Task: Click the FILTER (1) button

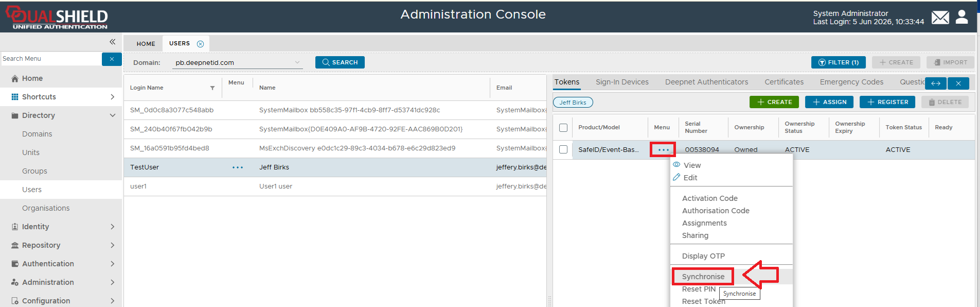Action: [x=839, y=62]
